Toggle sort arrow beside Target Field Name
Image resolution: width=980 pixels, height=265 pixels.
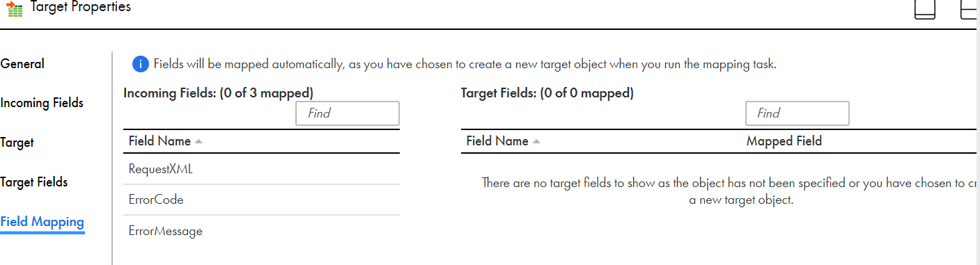click(536, 141)
